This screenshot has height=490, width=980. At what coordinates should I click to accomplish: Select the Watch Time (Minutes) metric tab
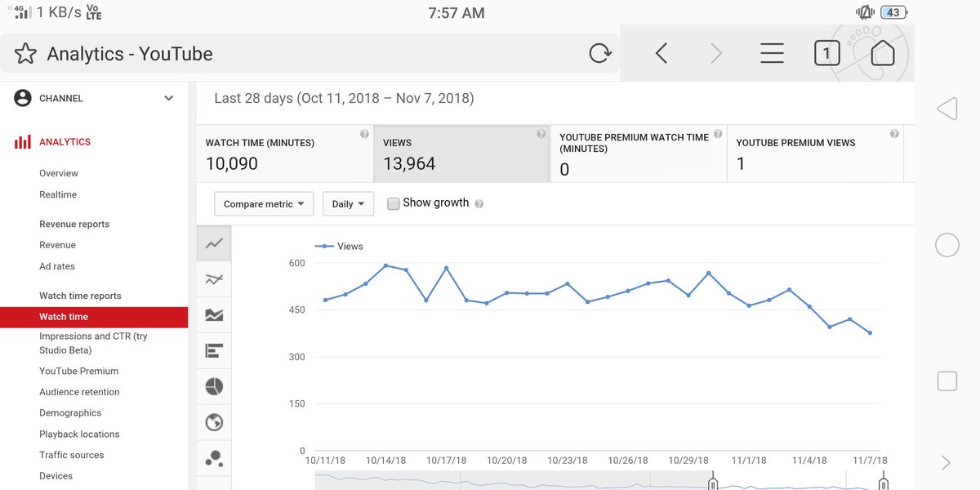click(x=285, y=154)
